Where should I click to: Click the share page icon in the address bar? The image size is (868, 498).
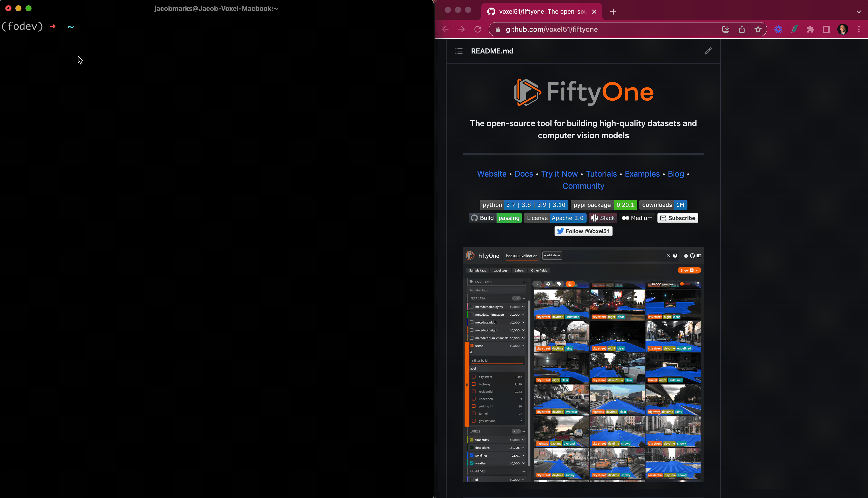pyautogui.click(x=741, y=30)
